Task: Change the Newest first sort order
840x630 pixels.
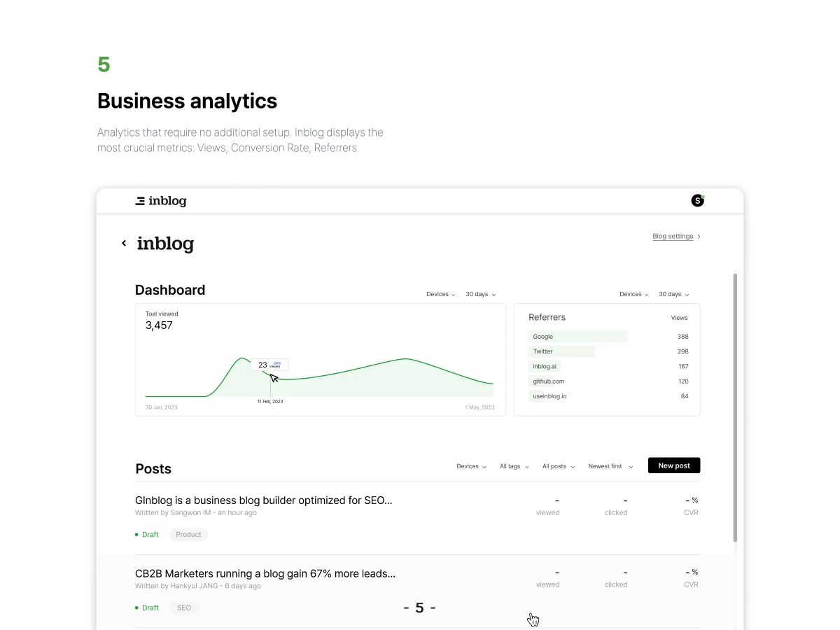Action: point(610,466)
